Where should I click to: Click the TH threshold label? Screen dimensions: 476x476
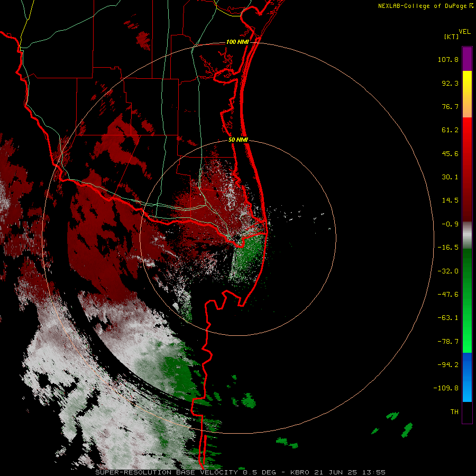(454, 412)
